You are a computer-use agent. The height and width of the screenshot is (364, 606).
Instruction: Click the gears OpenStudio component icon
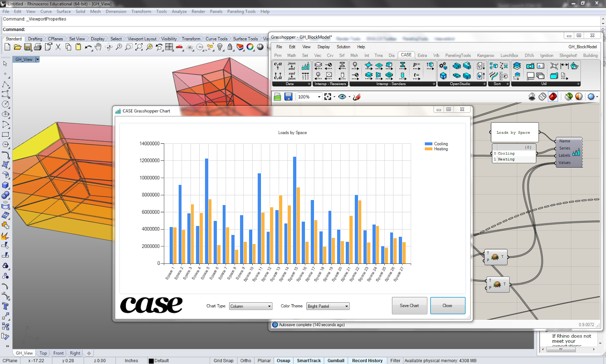click(443, 66)
